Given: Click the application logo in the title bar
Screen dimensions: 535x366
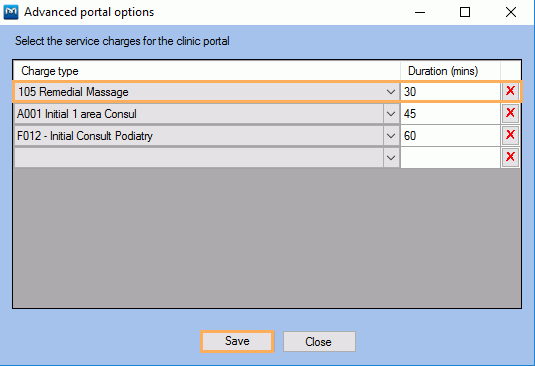Looking at the screenshot, I should click(11, 12).
